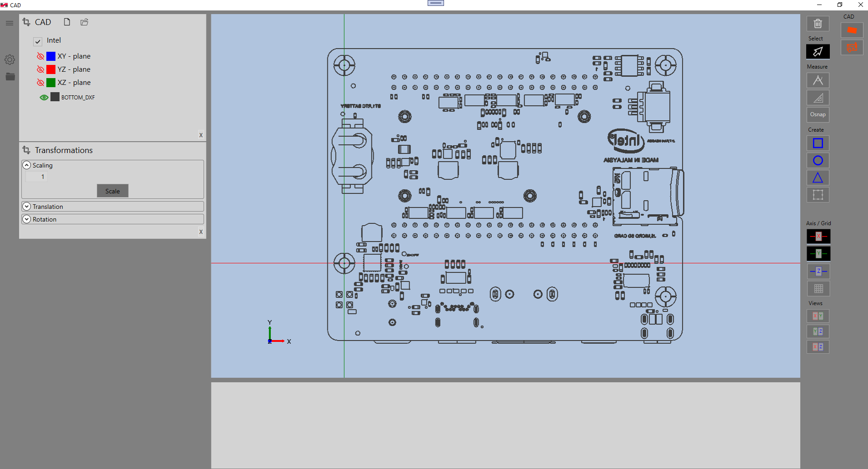Switch to the XY view
The width and height of the screenshot is (868, 469).
pyautogui.click(x=818, y=316)
